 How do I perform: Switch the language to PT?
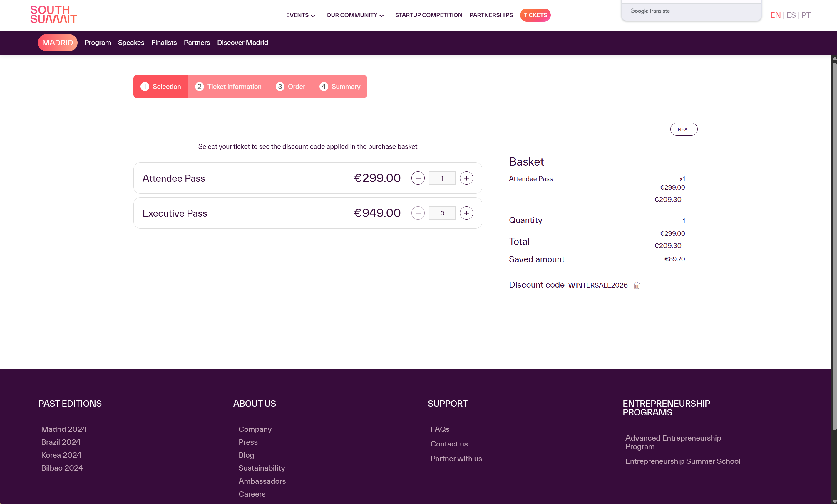[x=806, y=15]
